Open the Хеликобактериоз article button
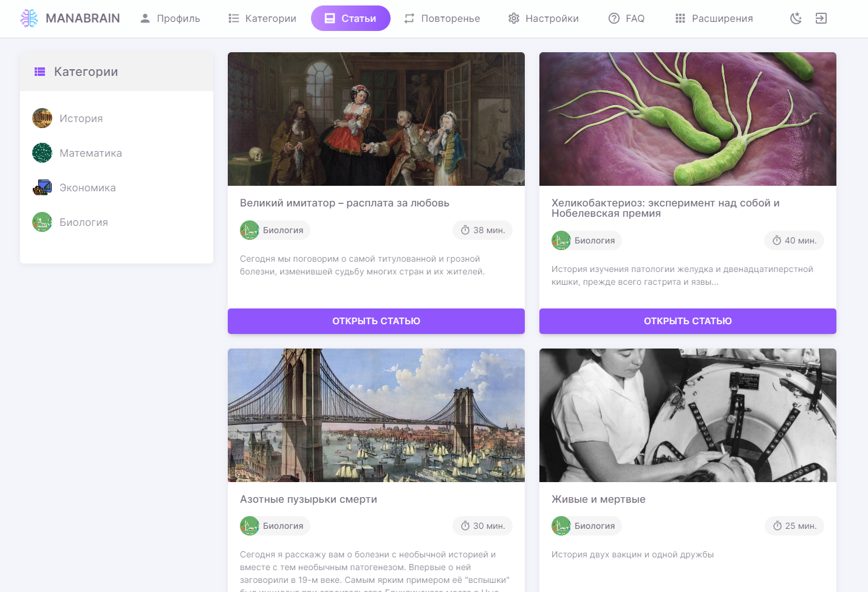 (x=688, y=321)
